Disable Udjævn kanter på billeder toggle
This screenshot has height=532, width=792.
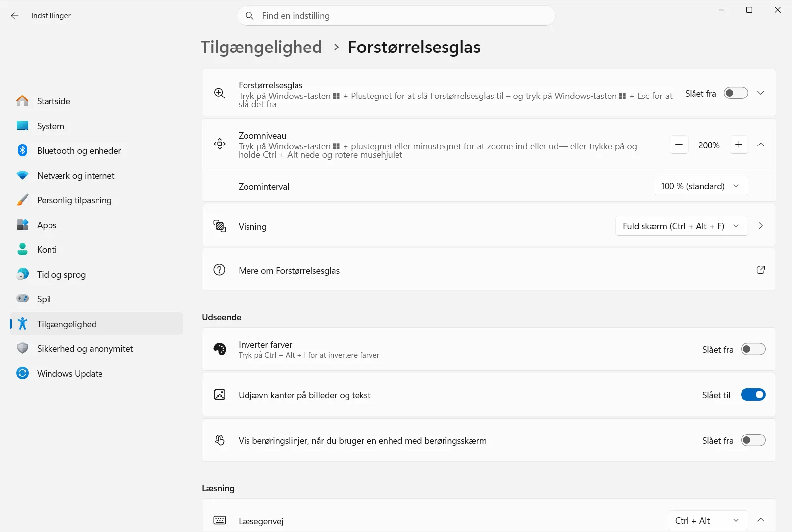pos(753,395)
